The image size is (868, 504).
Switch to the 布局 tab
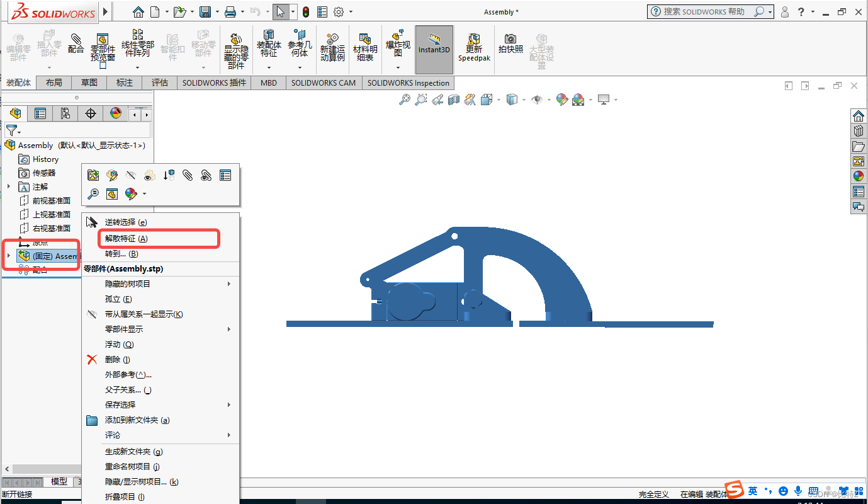pyautogui.click(x=54, y=83)
